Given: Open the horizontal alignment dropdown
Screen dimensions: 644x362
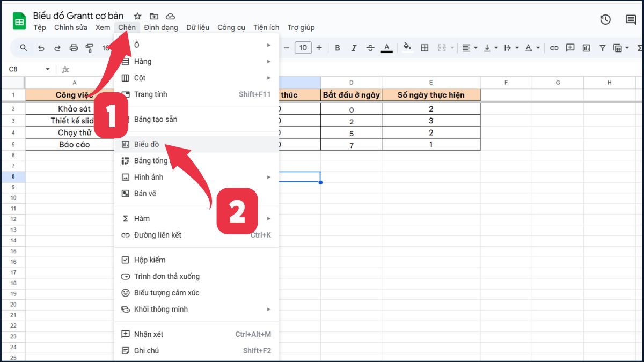Looking at the screenshot, I should (469, 48).
